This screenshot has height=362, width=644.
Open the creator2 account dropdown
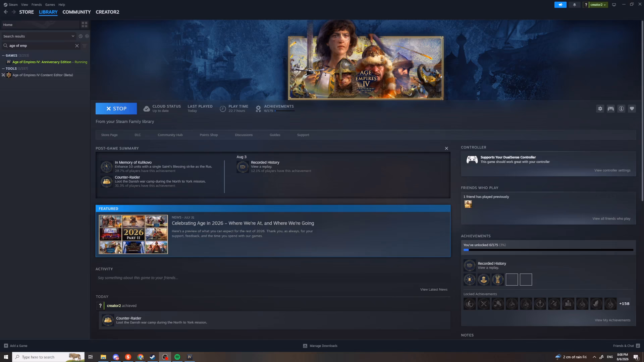[x=598, y=5]
